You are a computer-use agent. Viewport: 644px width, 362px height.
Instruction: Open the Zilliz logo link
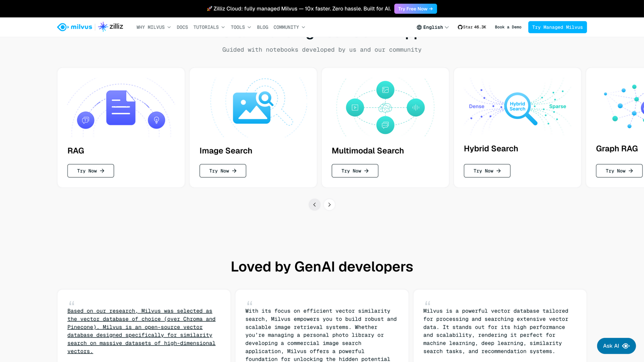[x=111, y=26]
